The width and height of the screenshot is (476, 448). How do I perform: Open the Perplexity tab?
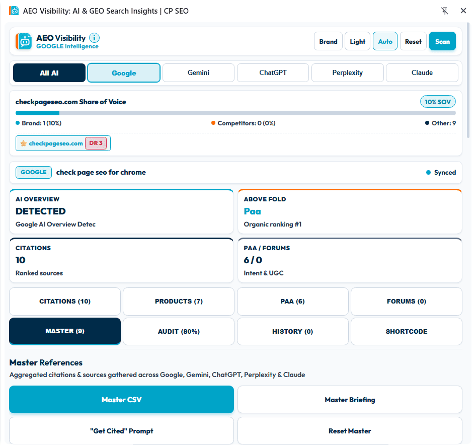pos(348,73)
